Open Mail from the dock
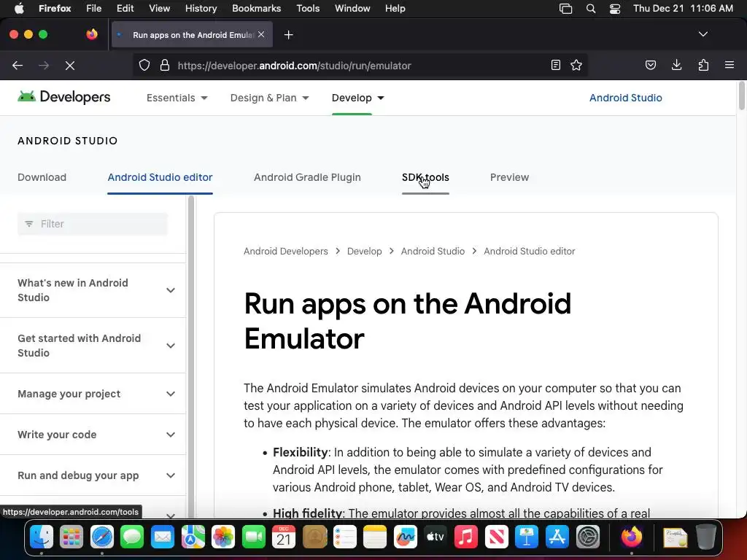This screenshot has height=560, width=747. [x=163, y=537]
